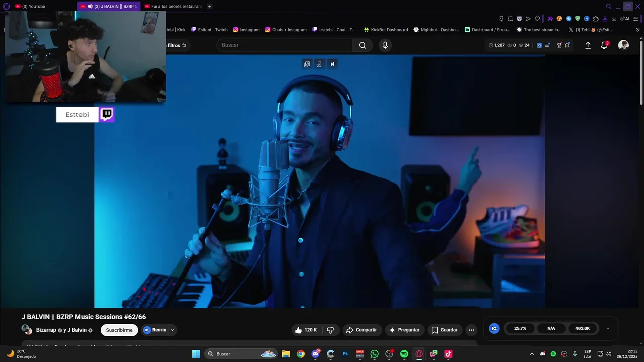Submit search with magnifier icon
Image resolution: width=644 pixels, height=362 pixels.
[x=362, y=45]
